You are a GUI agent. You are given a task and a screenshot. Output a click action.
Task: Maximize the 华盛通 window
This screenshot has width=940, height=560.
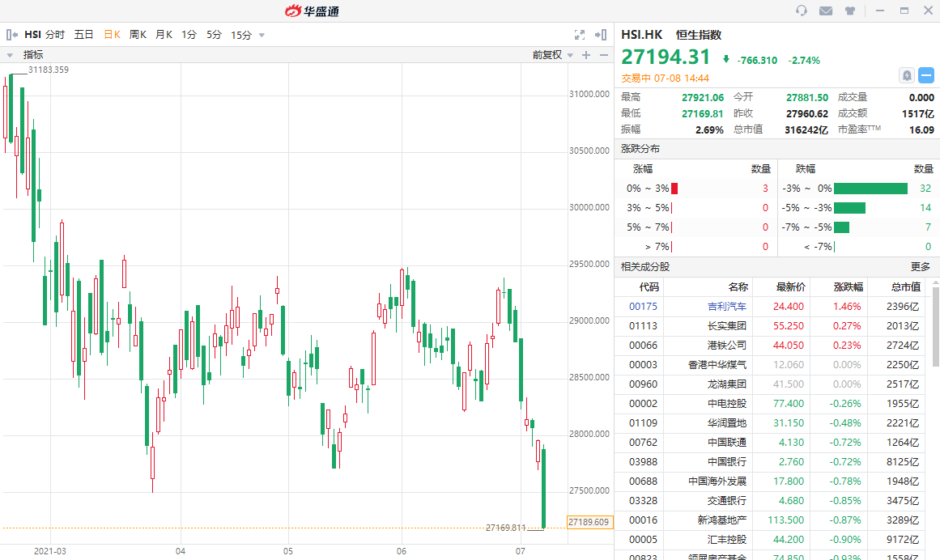pos(904,11)
